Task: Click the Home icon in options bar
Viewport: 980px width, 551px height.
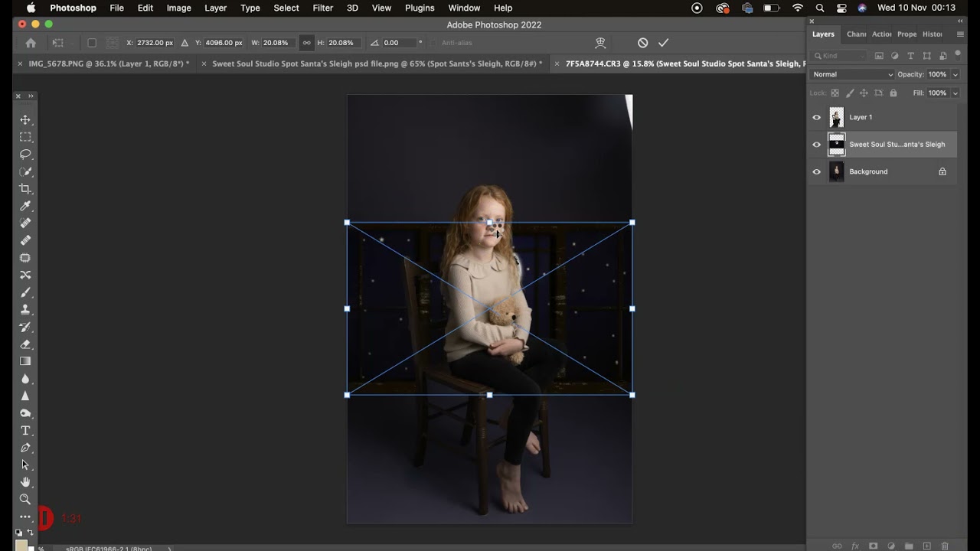Action: click(31, 43)
